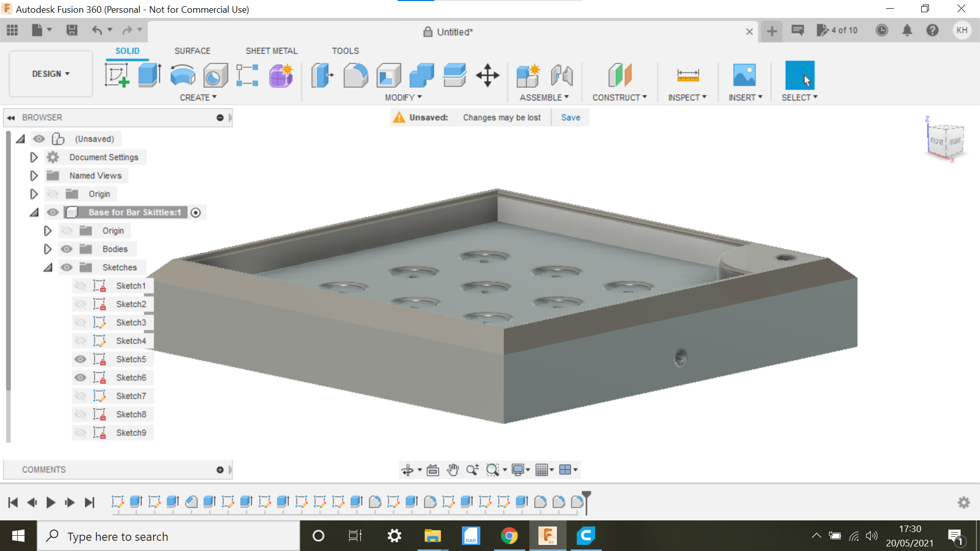Click Save to save the file
Screen dimensions: 980x551
(x=570, y=117)
